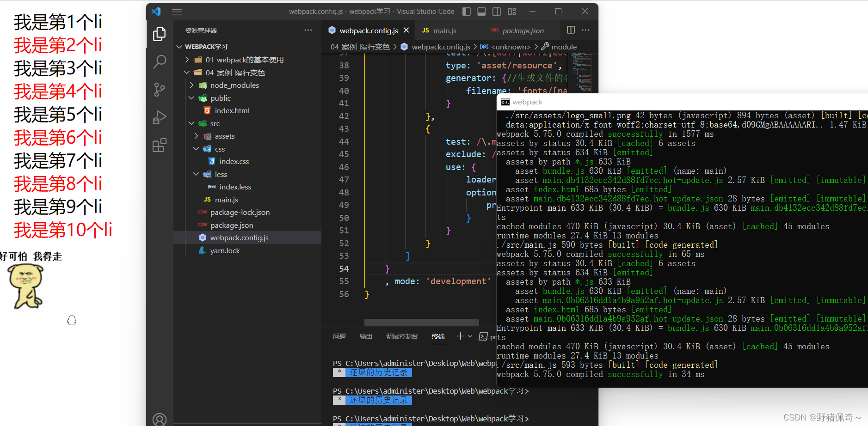The width and height of the screenshot is (868, 426).
Task: Click the terminal shell icon in panel
Action: coord(483,336)
